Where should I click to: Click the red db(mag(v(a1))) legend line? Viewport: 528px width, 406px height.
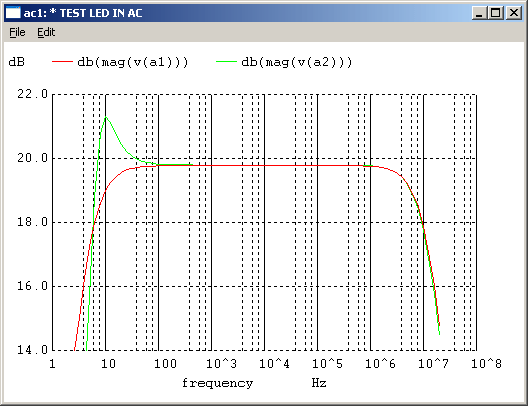(x=62, y=62)
